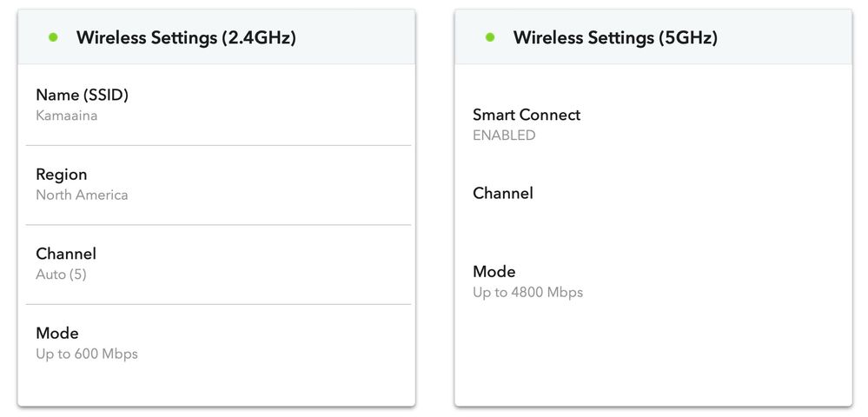Open the Auto (5) channel value
Image resolution: width=868 pixels, height=417 pixels.
(x=61, y=275)
